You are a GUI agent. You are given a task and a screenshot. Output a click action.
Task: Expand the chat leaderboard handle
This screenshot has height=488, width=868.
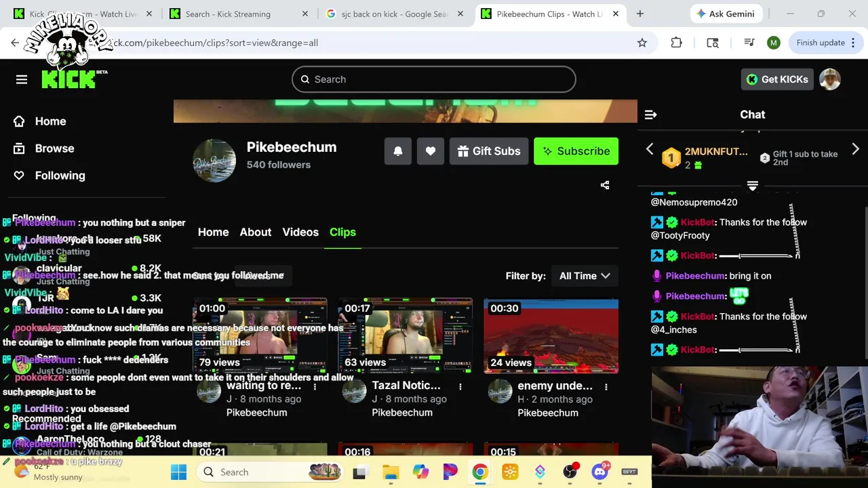[752, 186]
